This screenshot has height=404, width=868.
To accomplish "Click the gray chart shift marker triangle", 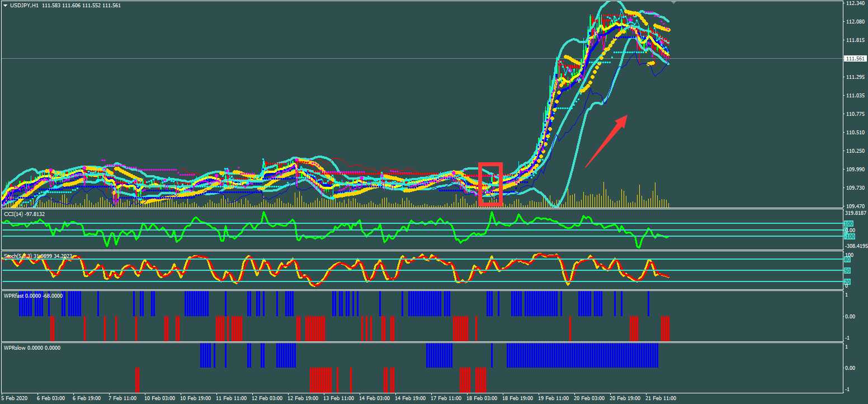I will point(673,3).
